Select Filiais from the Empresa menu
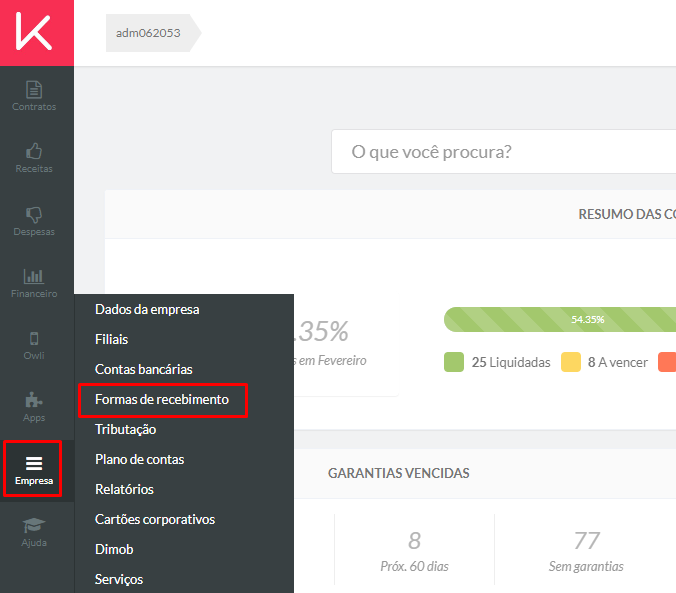 (x=112, y=339)
